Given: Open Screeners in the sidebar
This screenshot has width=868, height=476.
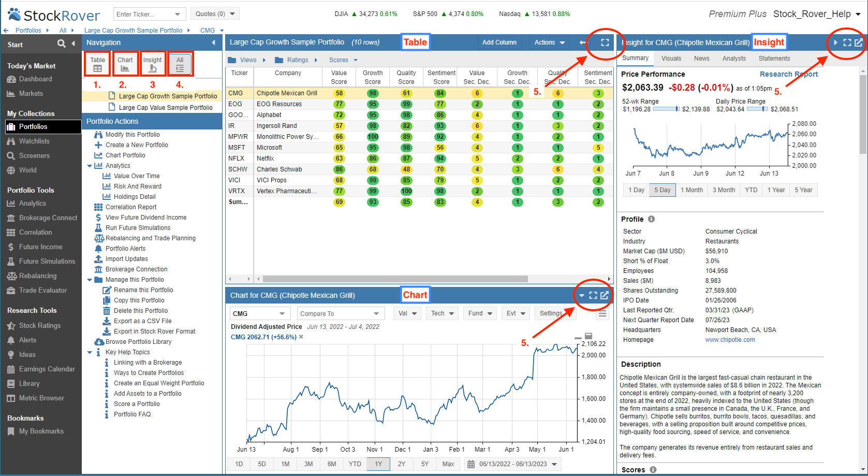Looking at the screenshot, I should (x=34, y=156).
